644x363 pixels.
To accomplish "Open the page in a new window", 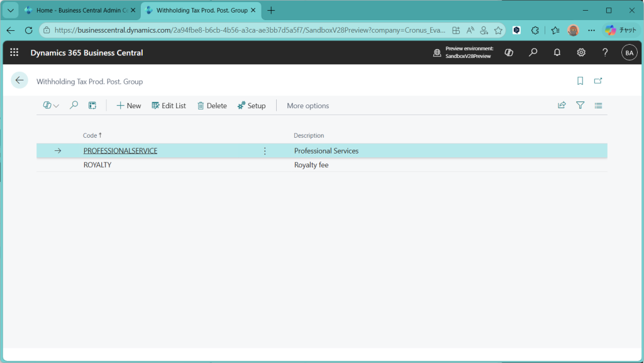I will [x=598, y=81].
